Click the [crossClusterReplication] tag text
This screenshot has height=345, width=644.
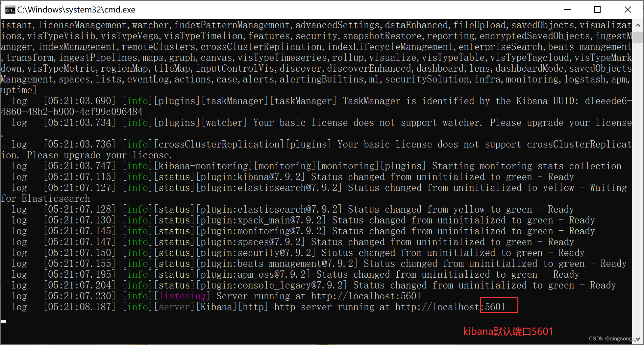click(219, 144)
